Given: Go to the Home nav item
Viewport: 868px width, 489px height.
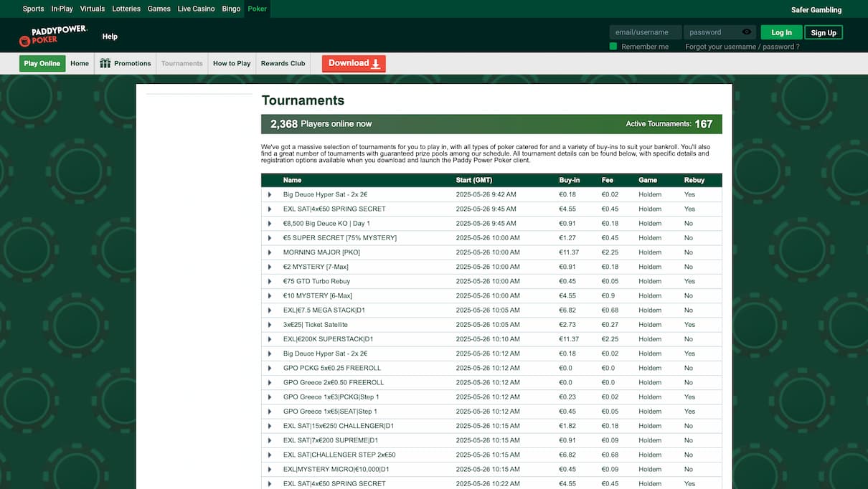Looking at the screenshot, I should pos(80,63).
